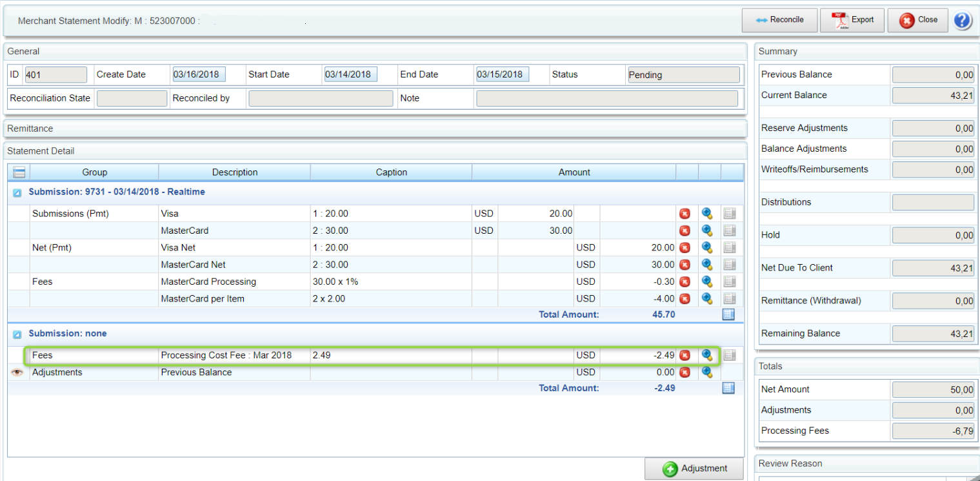The image size is (980, 481).
Task: Click the Remaining Balance value field
Action: point(933,334)
